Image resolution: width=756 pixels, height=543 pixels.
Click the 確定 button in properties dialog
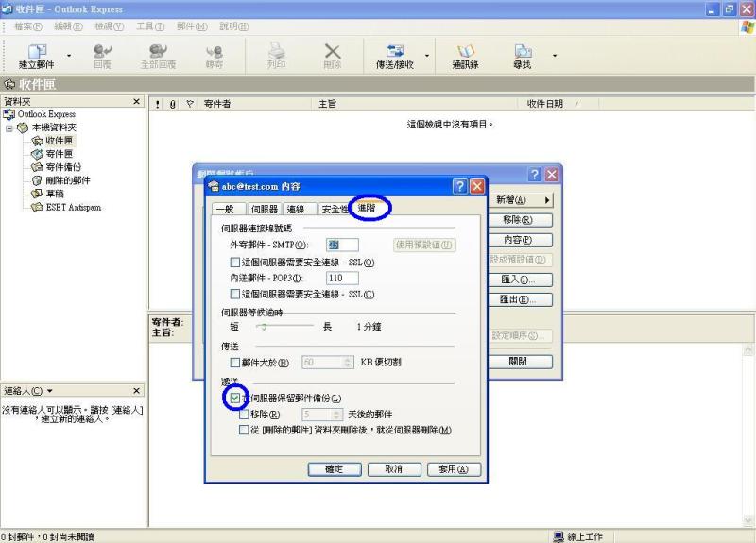335,469
